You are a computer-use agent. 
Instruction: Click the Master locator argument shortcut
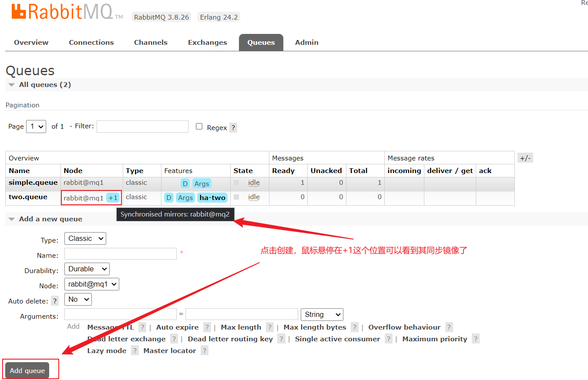pos(170,351)
